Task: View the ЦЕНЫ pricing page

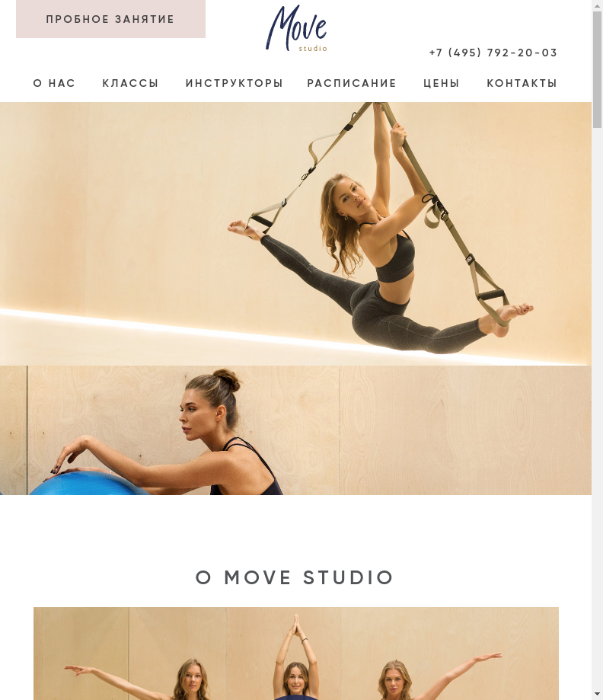Action: tap(442, 83)
